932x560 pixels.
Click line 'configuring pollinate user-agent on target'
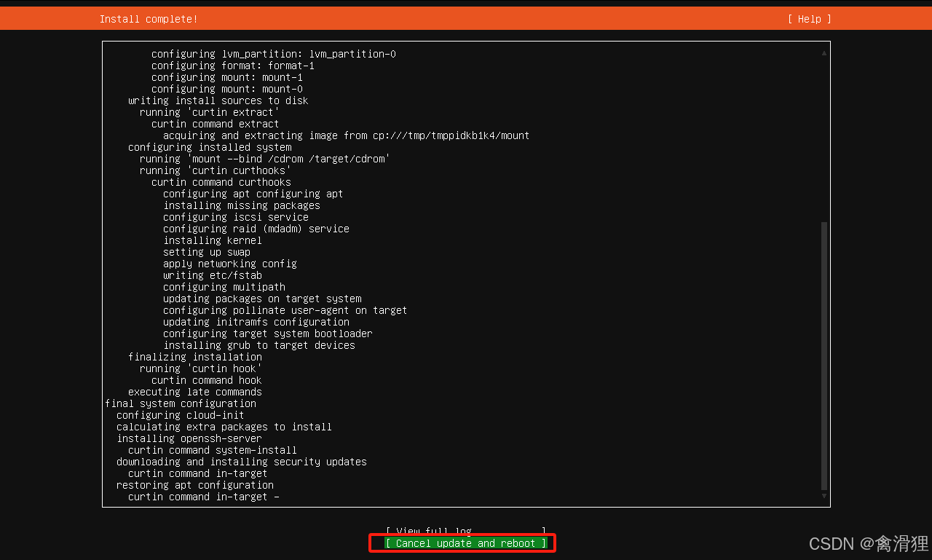[x=285, y=310]
